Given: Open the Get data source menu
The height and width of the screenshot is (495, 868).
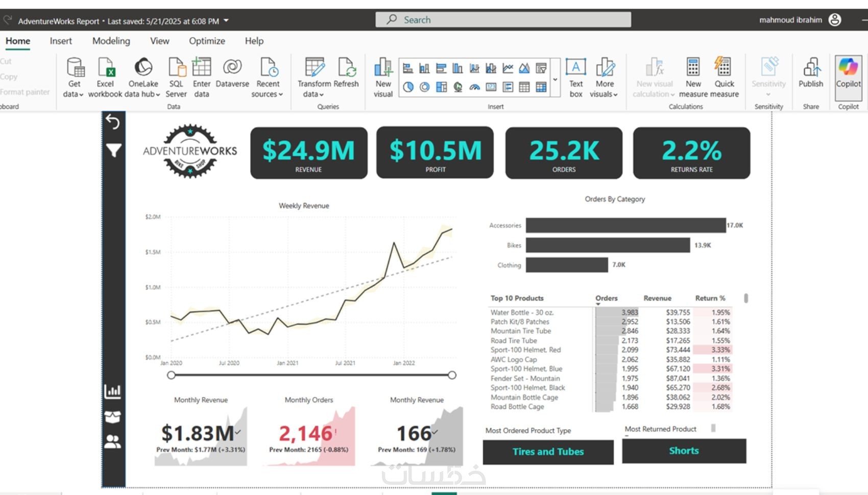Looking at the screenshot, I should (74, 78).
